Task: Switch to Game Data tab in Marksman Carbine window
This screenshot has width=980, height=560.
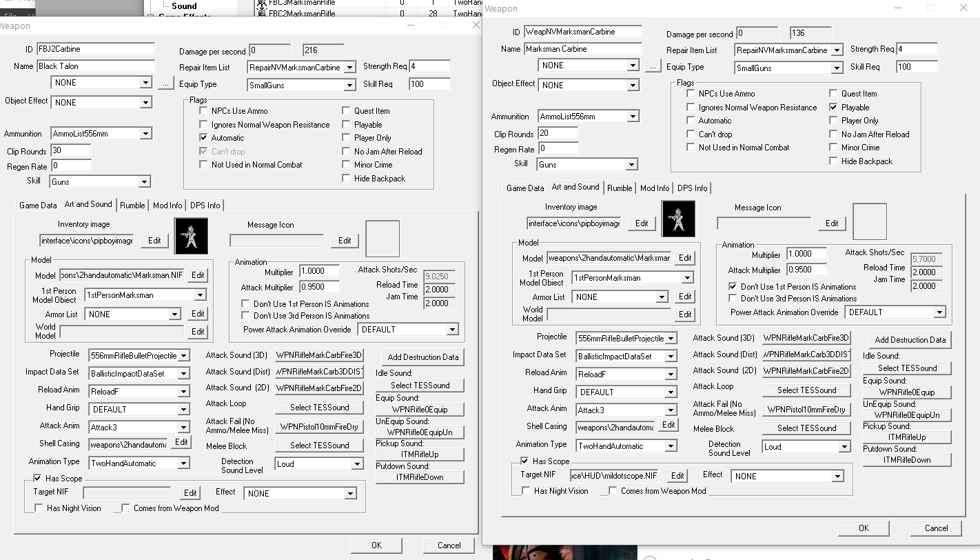Action: 526,188
